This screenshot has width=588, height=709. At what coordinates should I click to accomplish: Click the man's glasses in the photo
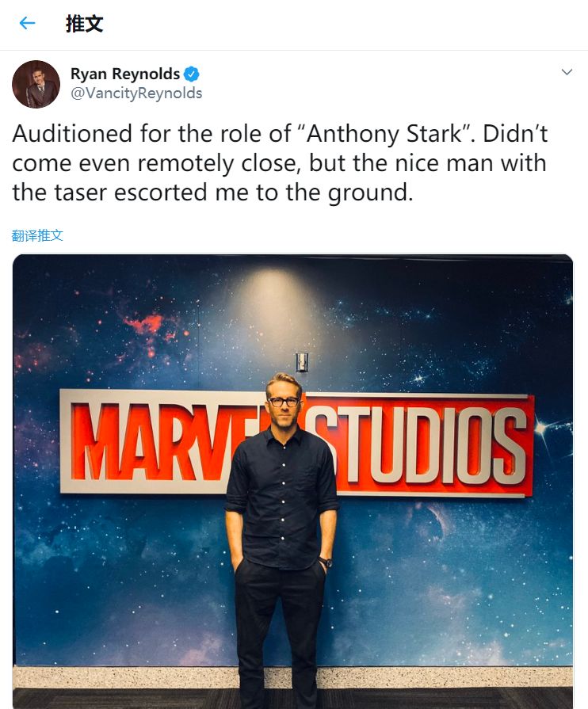pos(284,402)
